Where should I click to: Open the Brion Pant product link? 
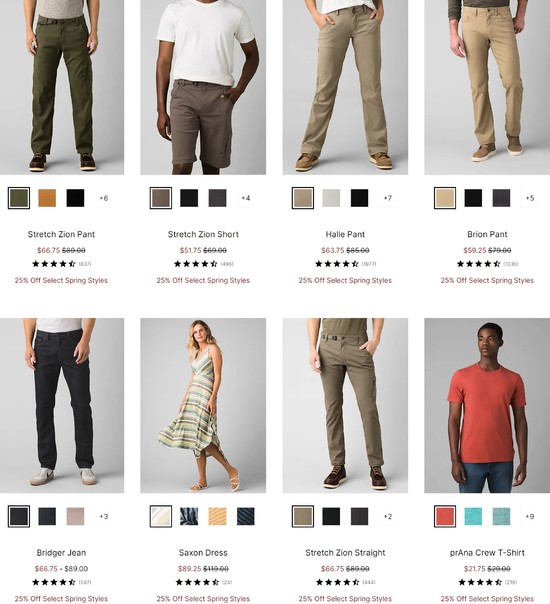pos(487,234)
